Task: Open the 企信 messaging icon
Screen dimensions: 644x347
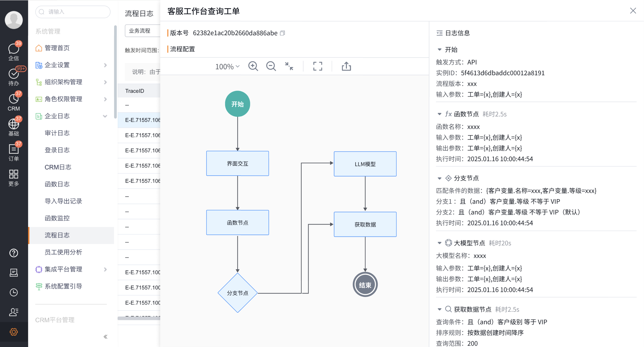Action: point(13,51)
